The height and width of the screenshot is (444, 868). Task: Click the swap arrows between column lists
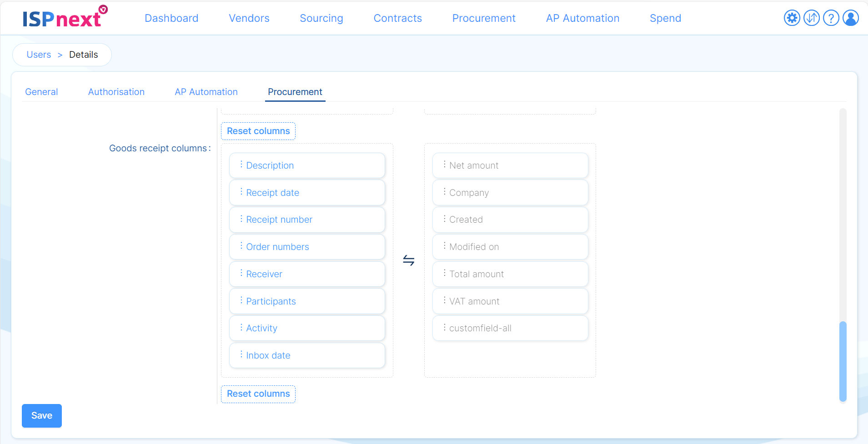tap(408, 260)
